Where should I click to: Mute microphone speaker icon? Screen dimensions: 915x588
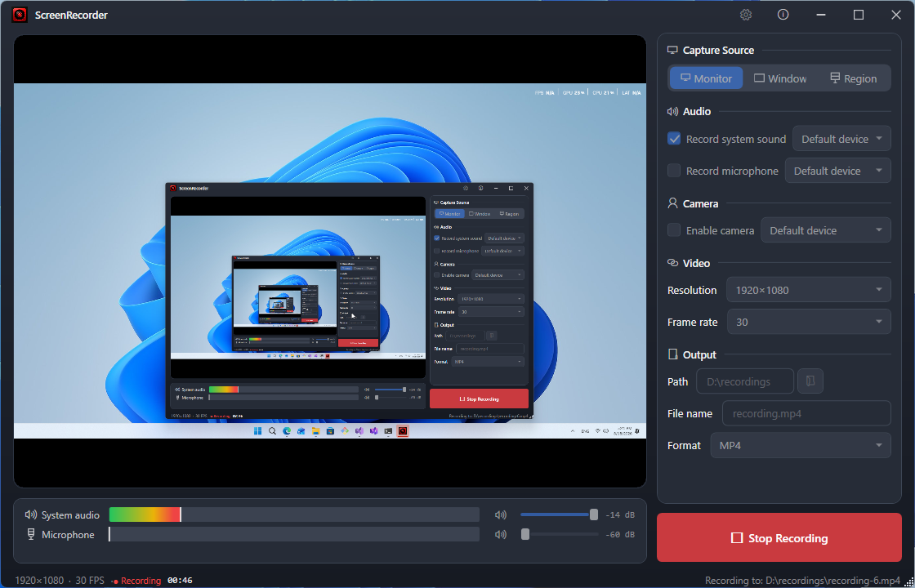[501, 534]
